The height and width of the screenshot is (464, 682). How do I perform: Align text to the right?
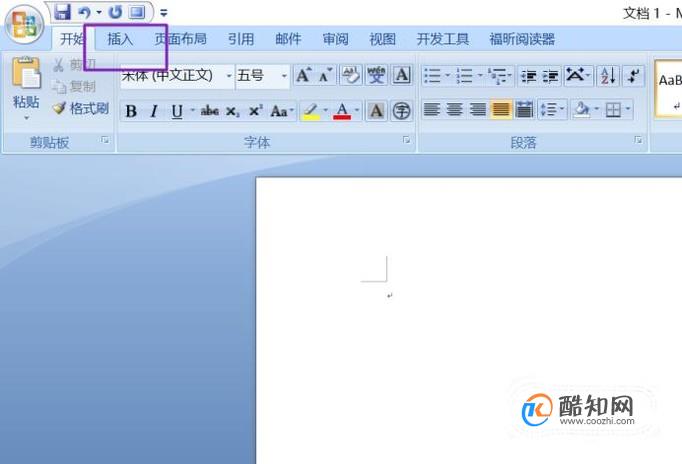[478, 110]
